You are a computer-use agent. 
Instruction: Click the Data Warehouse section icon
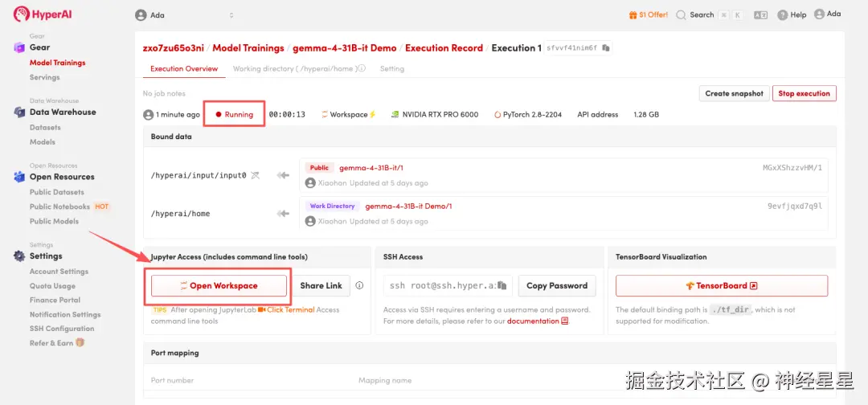click(x=19, y=112)
